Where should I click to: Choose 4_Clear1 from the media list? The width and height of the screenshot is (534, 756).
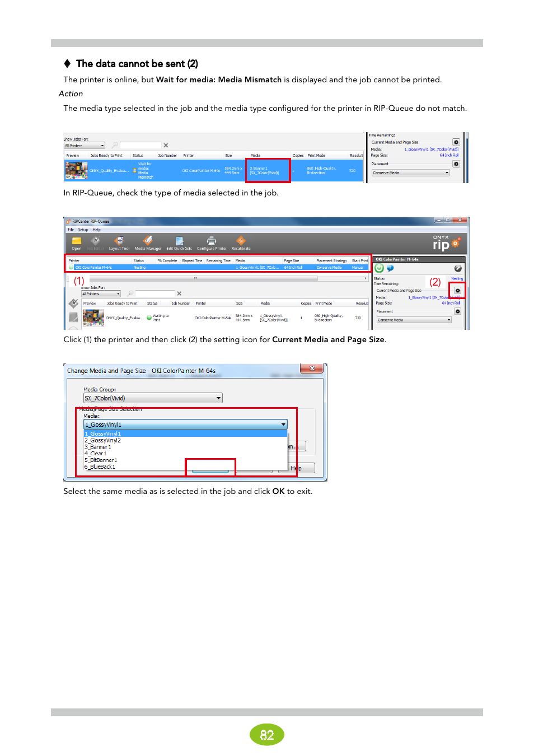(x=185, y=454)
